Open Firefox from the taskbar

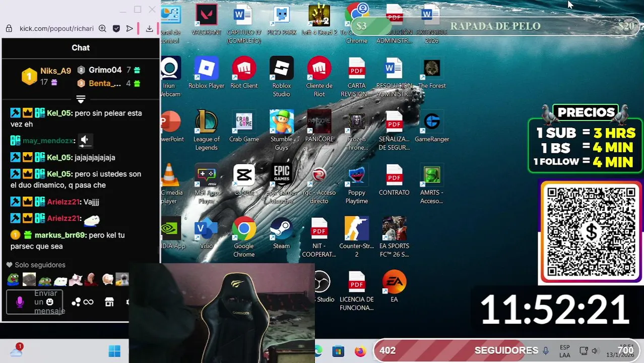pyautogui.click(x=360, y=351)
